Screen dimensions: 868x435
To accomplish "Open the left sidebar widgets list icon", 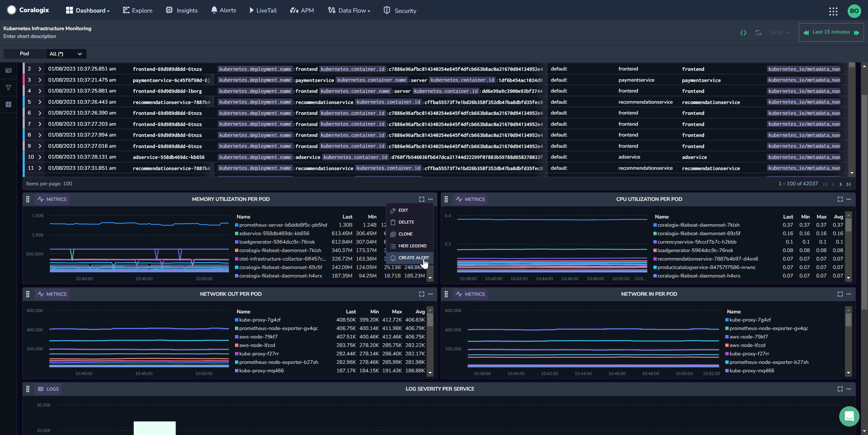I will [x=8, y=70].
